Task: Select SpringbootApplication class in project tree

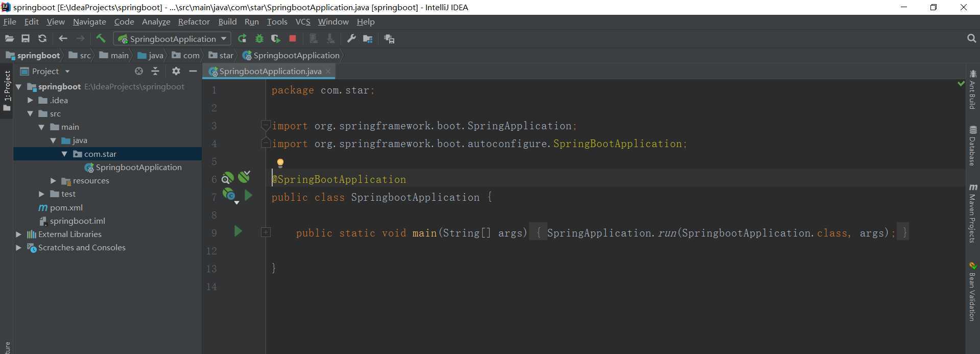Action: 133,167
